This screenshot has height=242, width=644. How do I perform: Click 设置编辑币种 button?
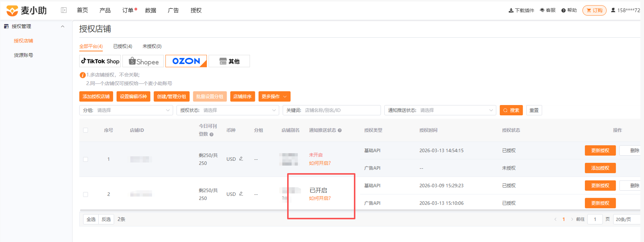point(133,96)
